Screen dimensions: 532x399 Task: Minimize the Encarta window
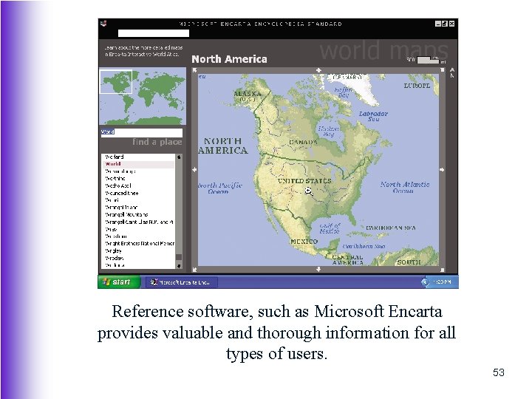438,24
